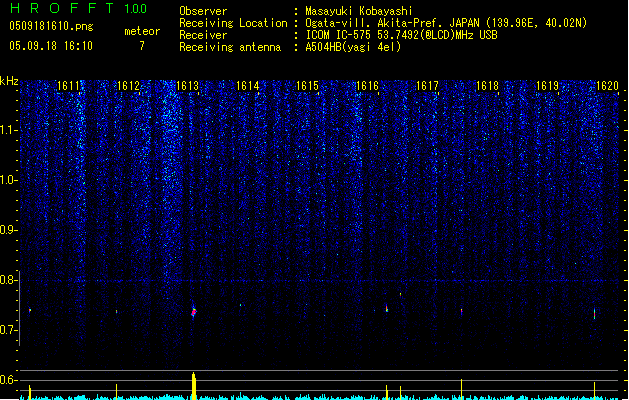Click the 1612 time marker
Image resolution: width=629 pixels, height=400 pixels.
(x=128, y=86)
